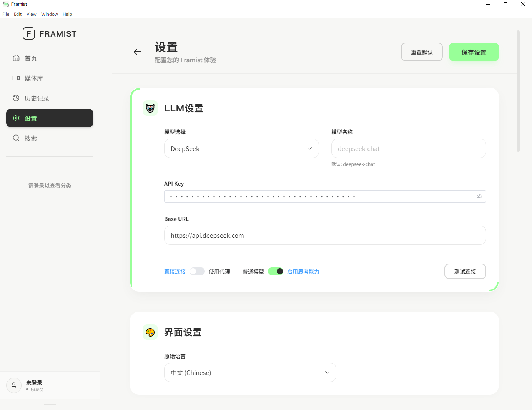Open 搜索 in the sidebar

pos(50,138)
